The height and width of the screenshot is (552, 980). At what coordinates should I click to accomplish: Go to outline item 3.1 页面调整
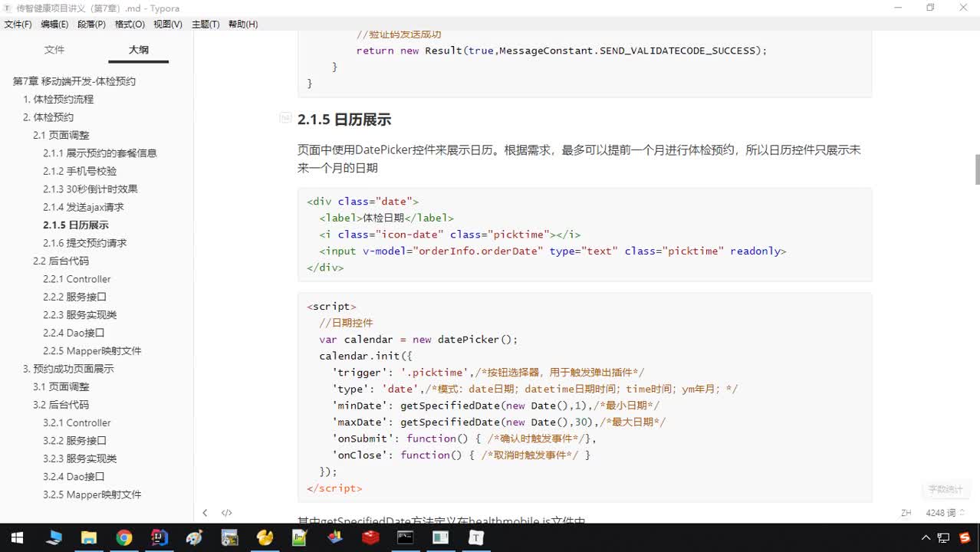point(61,386)
